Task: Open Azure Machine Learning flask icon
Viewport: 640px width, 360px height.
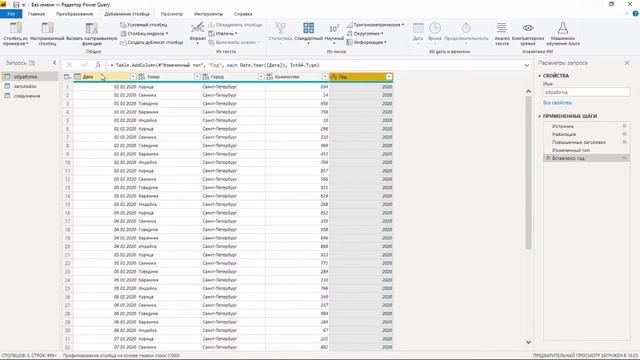Action: pos(562,28)
